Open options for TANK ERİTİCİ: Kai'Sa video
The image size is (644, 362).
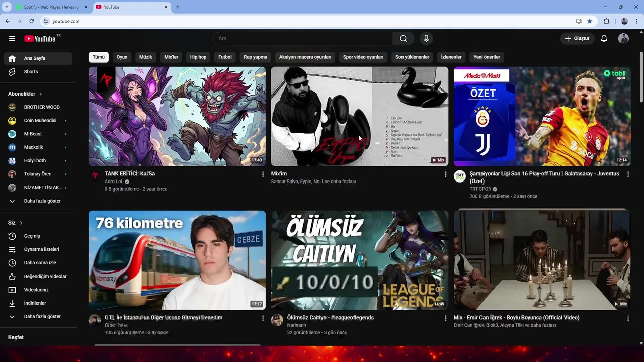(263, 174)
